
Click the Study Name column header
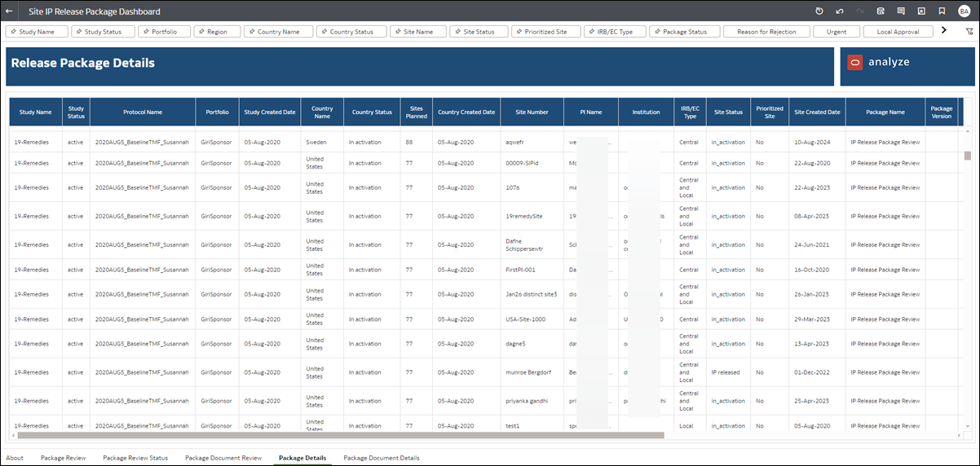(x=36, y=112)
